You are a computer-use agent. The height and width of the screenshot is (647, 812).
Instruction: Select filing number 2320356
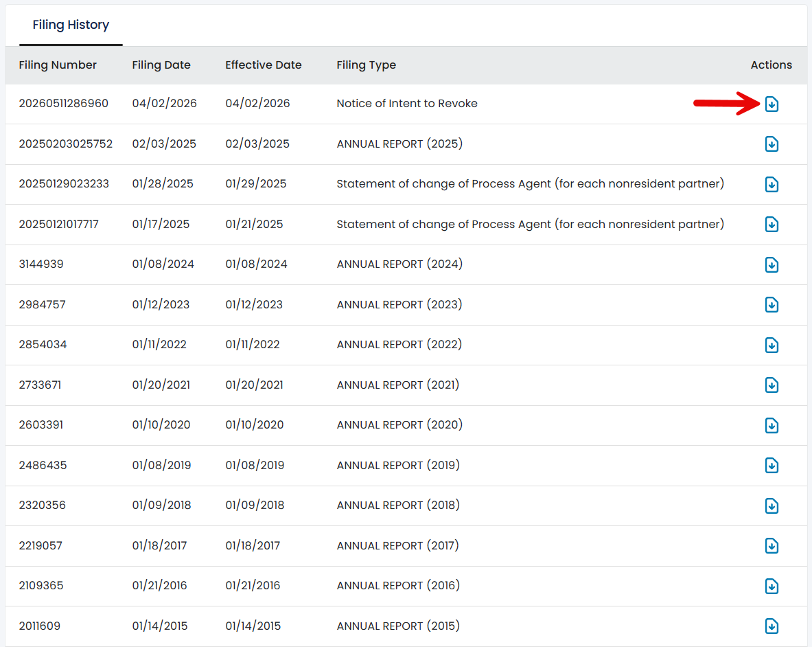tap(43, 505)
